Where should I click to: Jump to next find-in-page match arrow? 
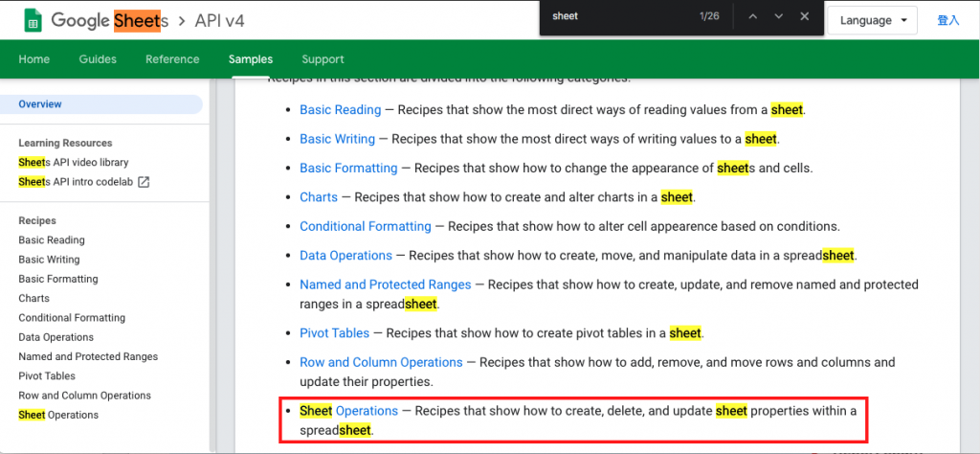point(778,17)
